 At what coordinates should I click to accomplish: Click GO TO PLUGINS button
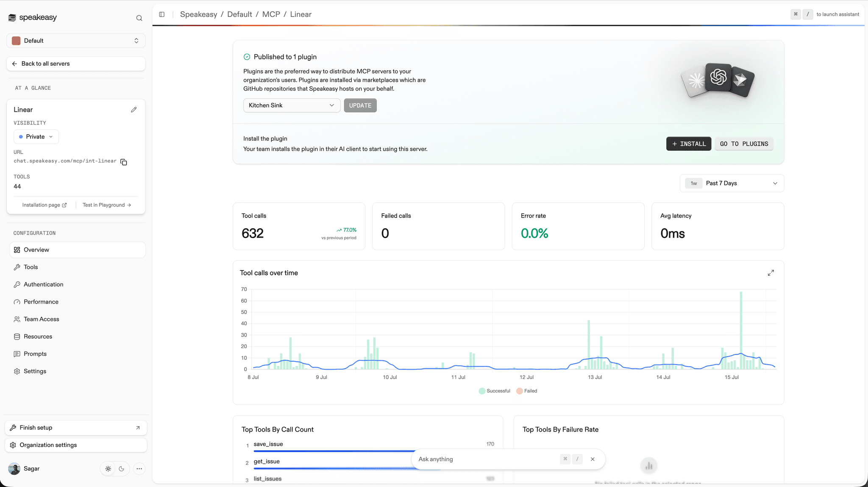(x=744, y=144)
